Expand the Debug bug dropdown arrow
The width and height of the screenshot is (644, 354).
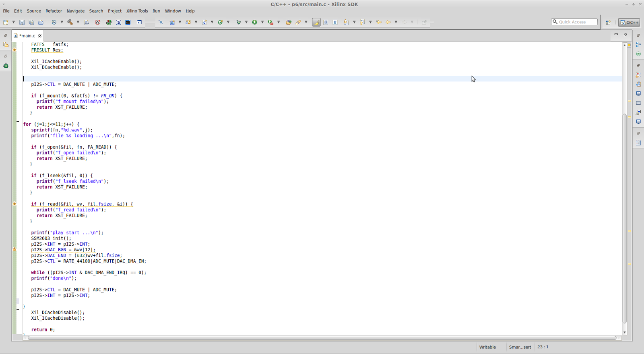[246, 22]
